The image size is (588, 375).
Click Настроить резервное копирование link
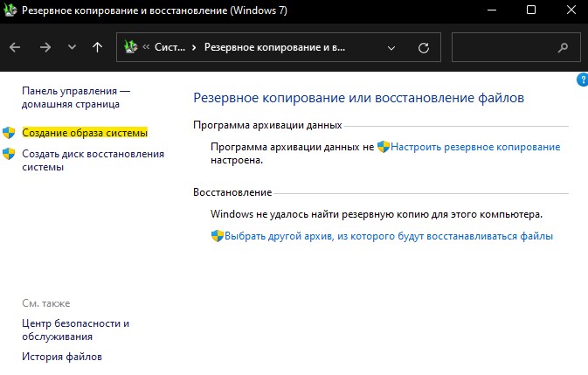click(475, 147)
